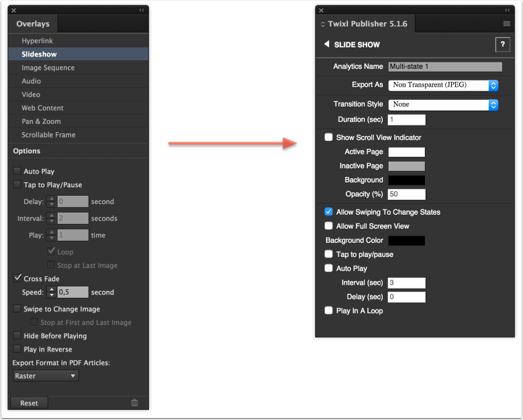523x420 pixels.
Task: Enable Play In A Loop
Action: tap(328, 311)
